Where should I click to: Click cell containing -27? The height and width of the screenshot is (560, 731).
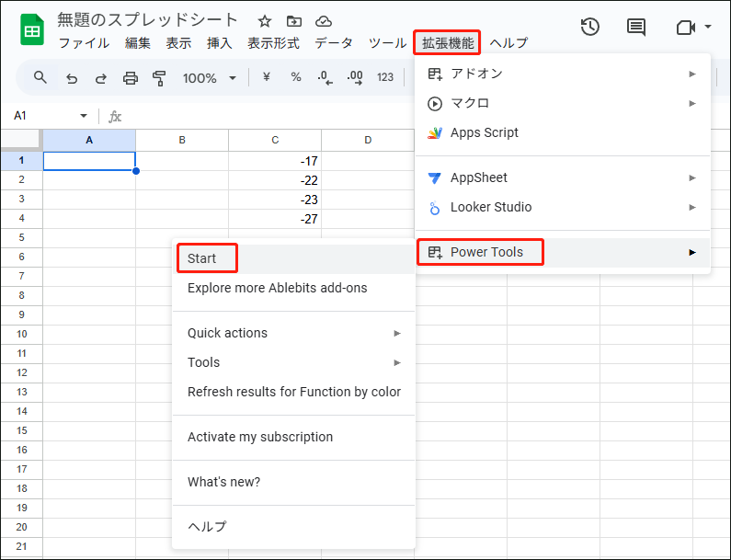click(x=275, y=219)
